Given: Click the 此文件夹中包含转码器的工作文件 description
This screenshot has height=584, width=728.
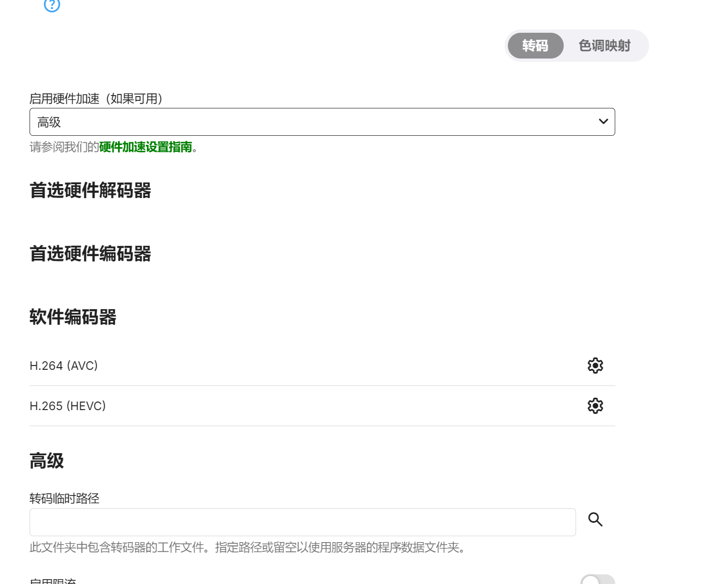Looking at the screenshot, I should [x=247, y=547].
